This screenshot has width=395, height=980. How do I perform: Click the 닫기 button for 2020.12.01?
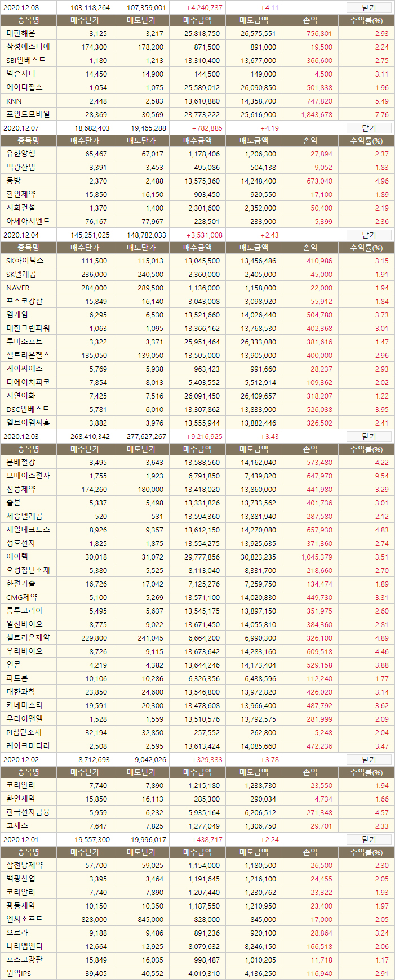tap(369, 840)
